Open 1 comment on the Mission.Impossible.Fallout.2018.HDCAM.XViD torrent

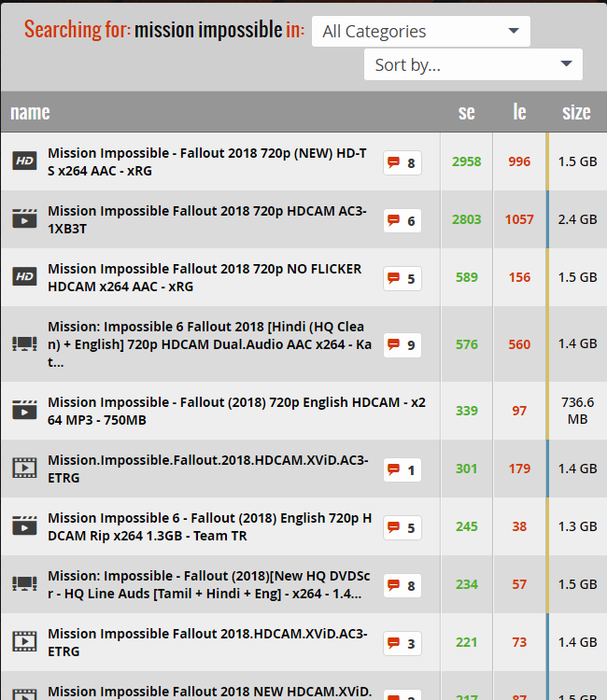coord(402,470)
